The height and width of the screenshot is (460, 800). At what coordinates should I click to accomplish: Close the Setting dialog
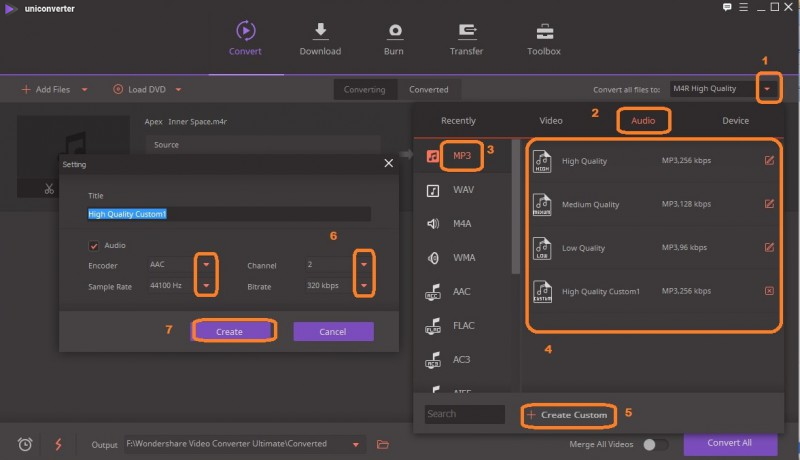point(389,163)
